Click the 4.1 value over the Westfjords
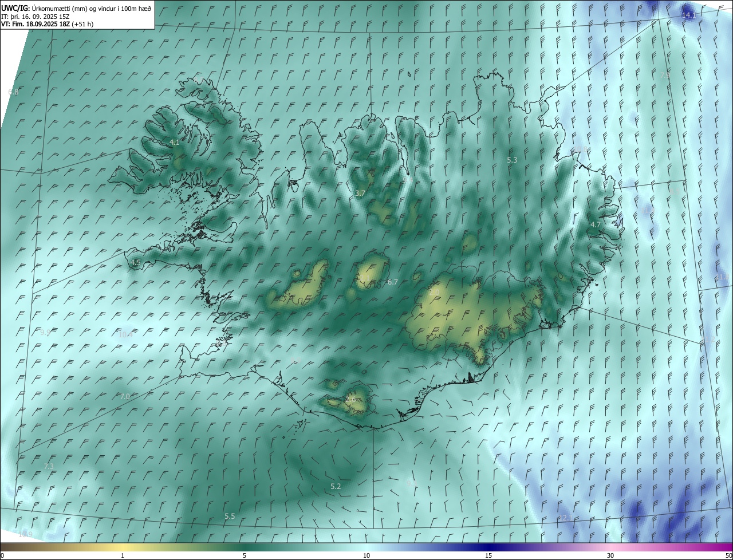The image size is (733, 560). (174, 142)
